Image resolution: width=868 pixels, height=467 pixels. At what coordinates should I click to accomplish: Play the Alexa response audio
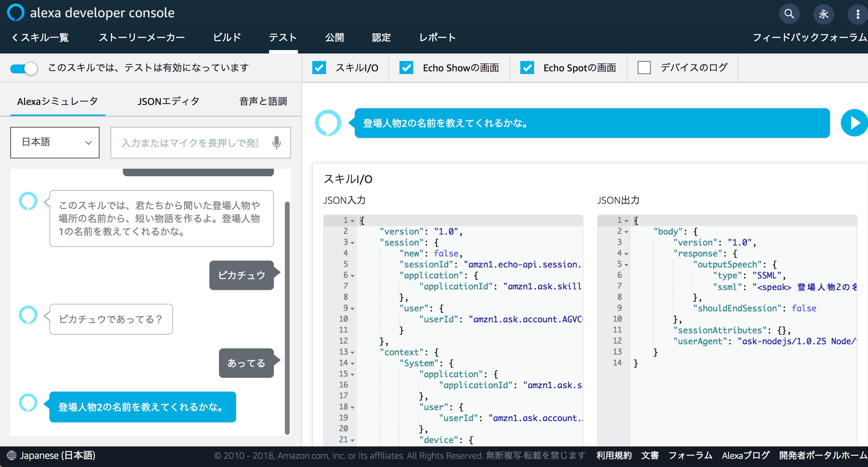(854, 123)
